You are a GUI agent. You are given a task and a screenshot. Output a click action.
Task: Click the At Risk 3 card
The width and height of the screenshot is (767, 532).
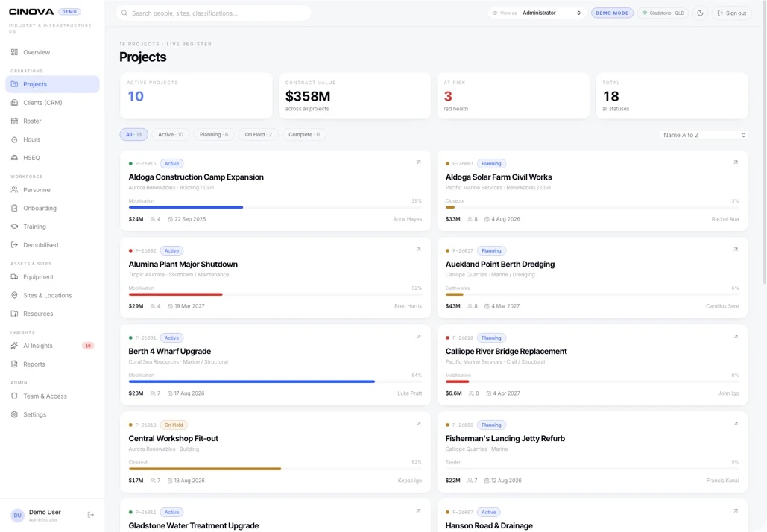(x=513, y=96)
